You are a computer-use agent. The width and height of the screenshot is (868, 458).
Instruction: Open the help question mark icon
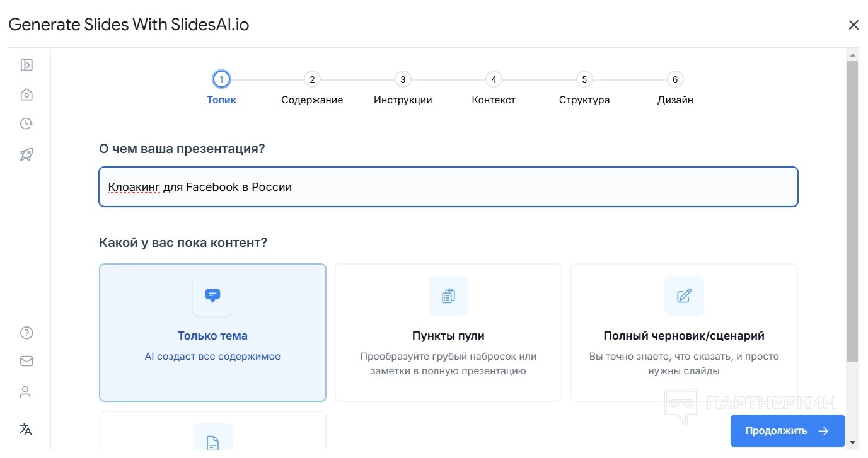(x=26, y=333)
